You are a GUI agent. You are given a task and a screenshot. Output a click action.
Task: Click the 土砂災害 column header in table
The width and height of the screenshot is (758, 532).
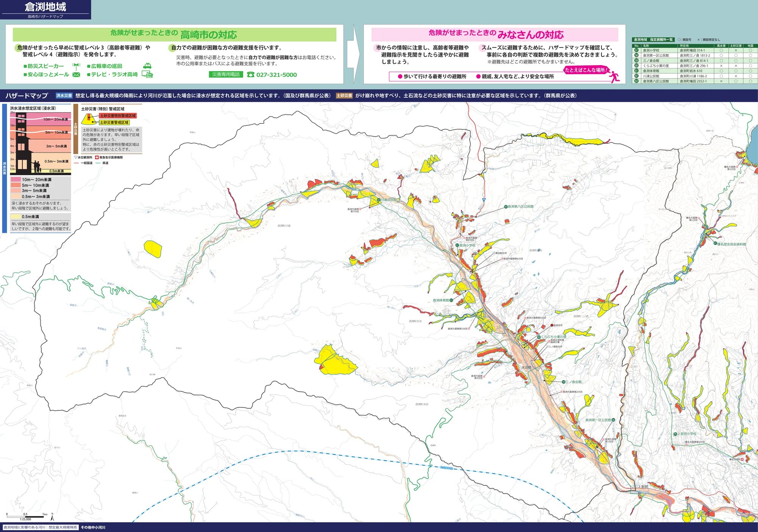[736, 46]
